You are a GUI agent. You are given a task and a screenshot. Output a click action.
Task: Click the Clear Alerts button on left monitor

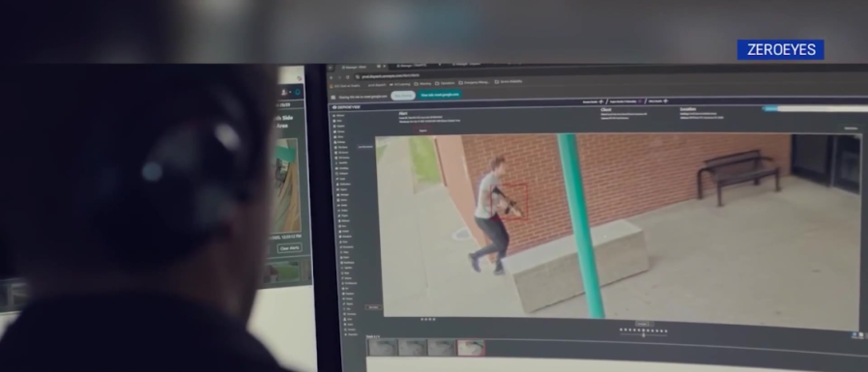290,248
